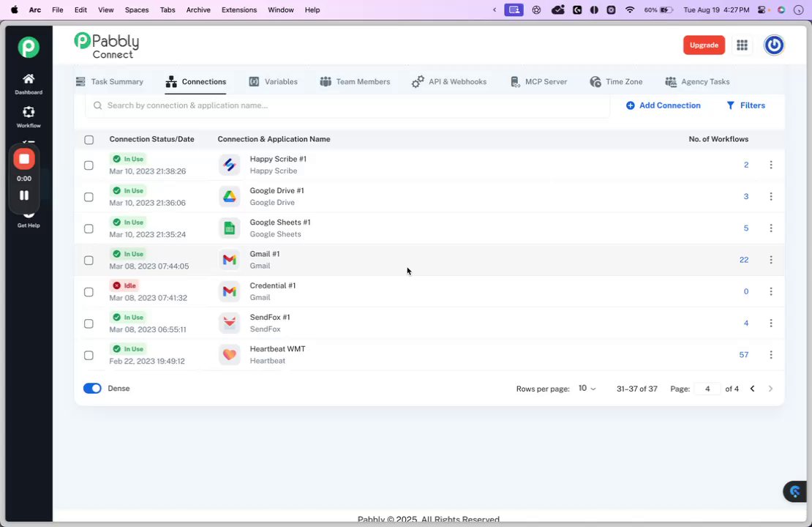The image size is (812, 527).
Task: Open three-dot menu for Gmail #1
Action: tap(770, 260)
